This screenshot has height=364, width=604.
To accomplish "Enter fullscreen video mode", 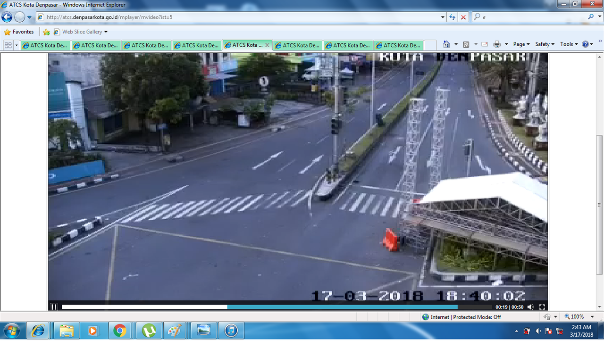I will coord(542,307).
